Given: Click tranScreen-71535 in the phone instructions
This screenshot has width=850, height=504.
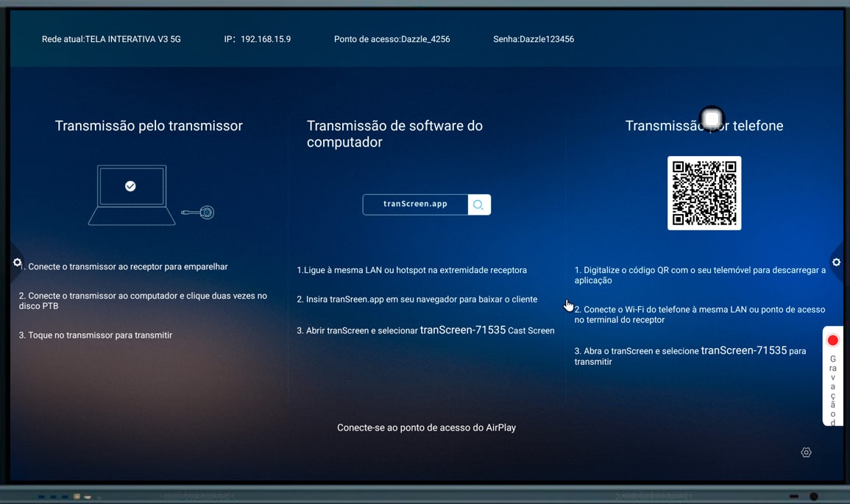Looking at the screenshot, I should click(x=743, y=350).
